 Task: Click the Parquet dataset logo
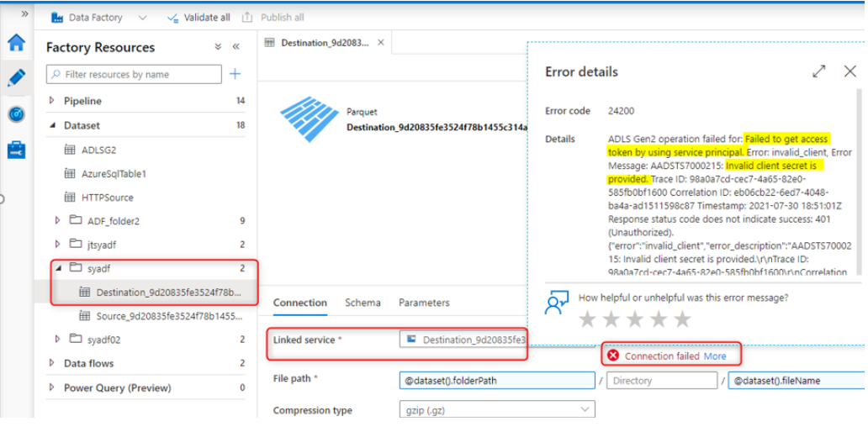tap(309, 119)
